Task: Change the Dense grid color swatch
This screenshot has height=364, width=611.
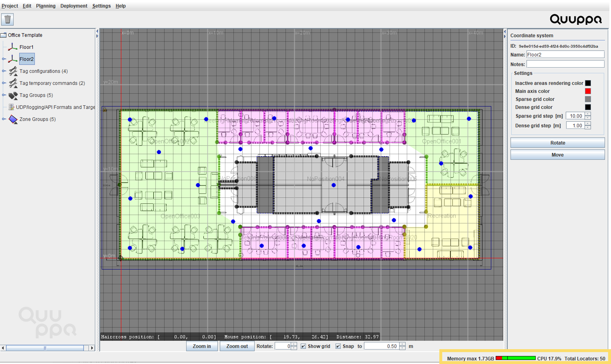Action: 588,107
